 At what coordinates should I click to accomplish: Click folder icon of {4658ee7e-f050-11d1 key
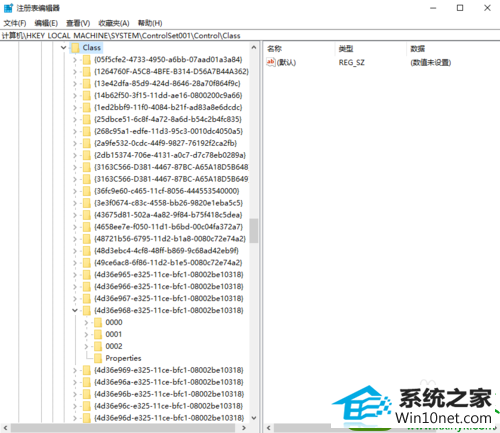click(x=87, y=227)
